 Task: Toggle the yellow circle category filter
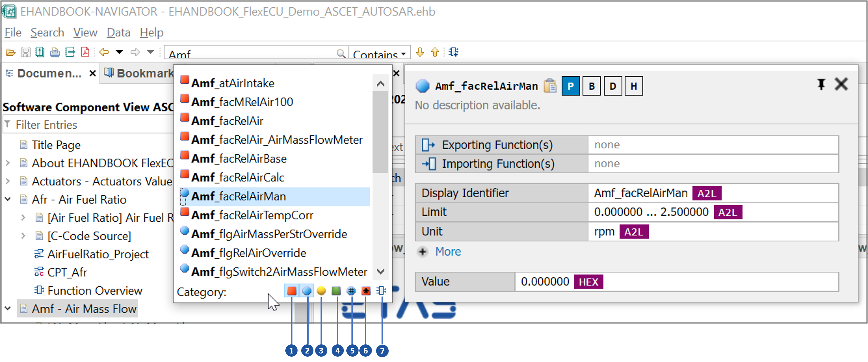(x=321, y=290)
